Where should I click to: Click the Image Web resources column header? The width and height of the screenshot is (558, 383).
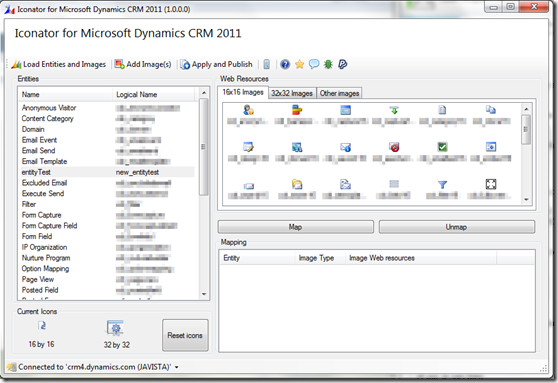point(421,258)
